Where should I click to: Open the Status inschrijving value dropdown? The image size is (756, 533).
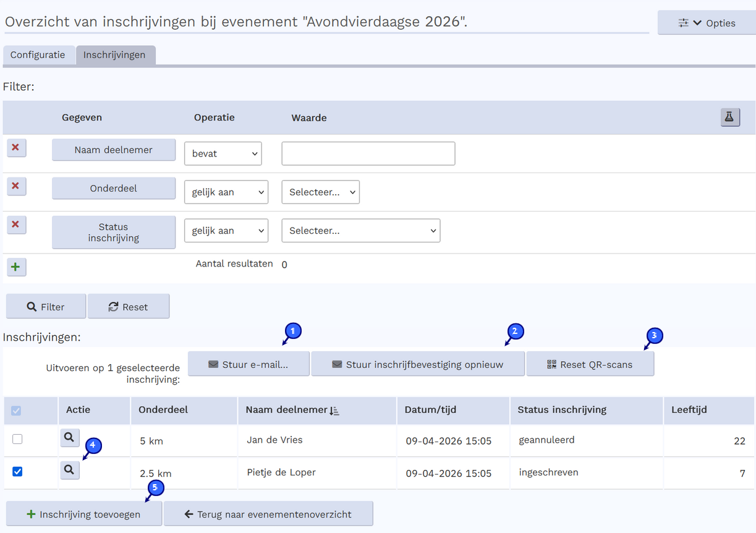click(360, 231)
